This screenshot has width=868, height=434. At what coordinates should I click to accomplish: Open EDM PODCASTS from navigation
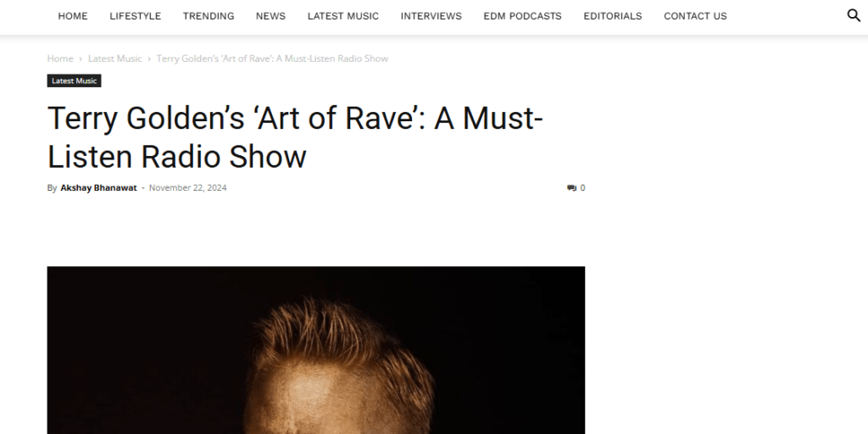pos(522,16)
